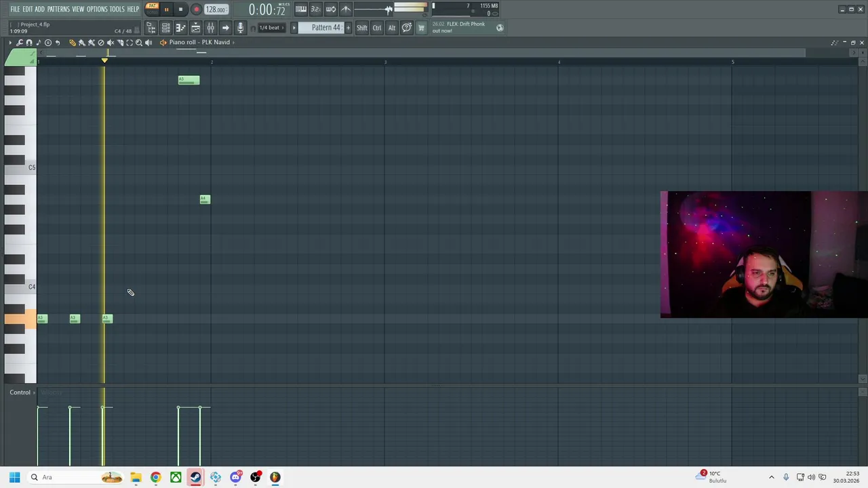Toggle the loop recording icon

tap(331, 9)
